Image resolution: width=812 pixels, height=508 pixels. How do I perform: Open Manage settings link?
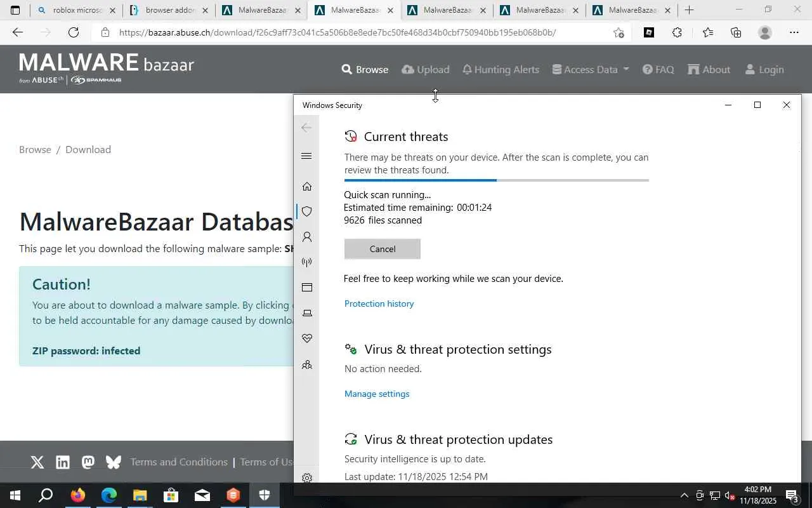[377, 394]
